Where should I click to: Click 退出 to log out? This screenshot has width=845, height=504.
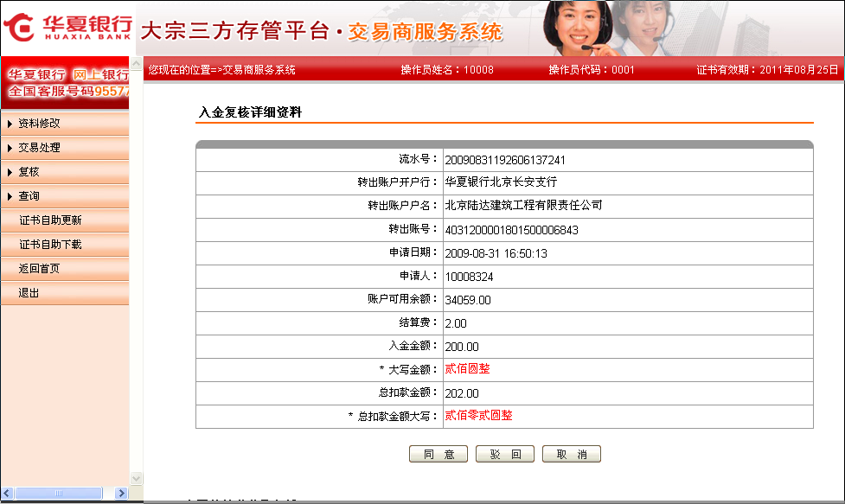pyautogui.click(x=29, y=293)
